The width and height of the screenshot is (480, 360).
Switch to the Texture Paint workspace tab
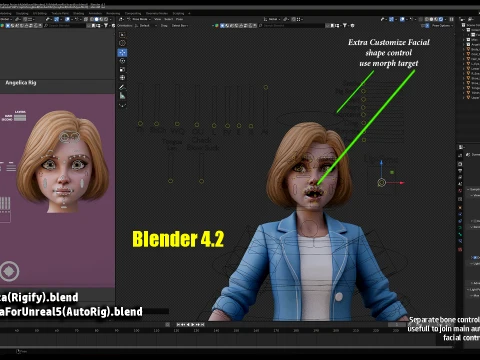point(60,13)
